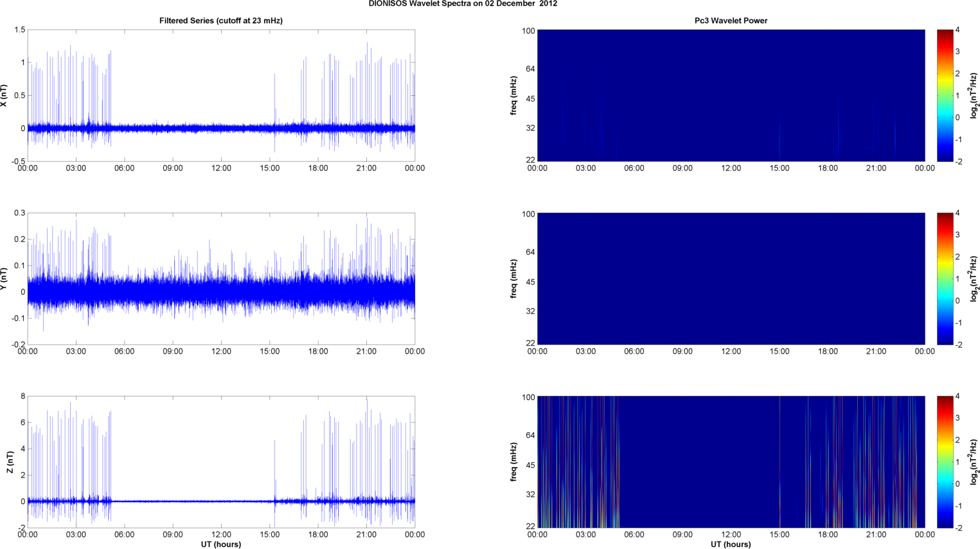Select 'freq (mHz)' label of top spectrogram

[514, 95]
